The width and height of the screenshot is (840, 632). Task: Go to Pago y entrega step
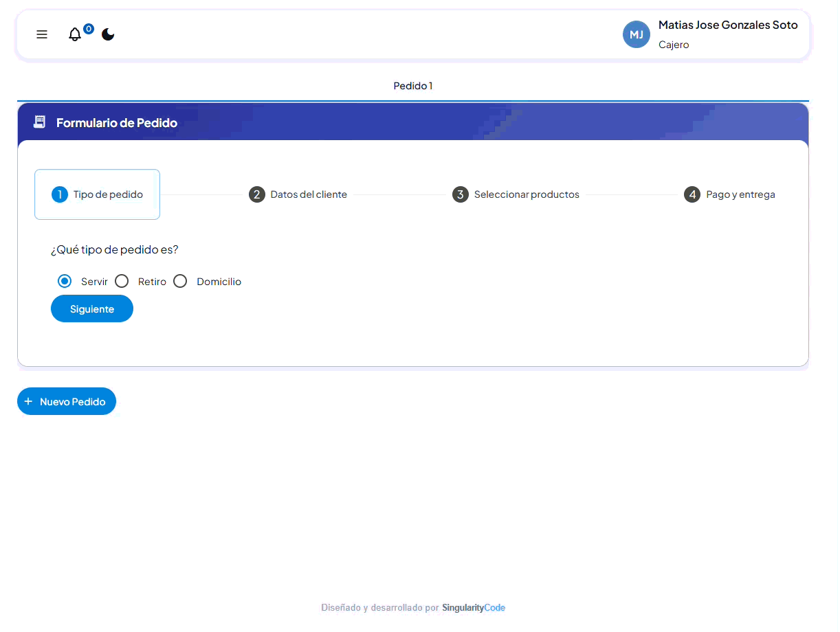[730, 194]
